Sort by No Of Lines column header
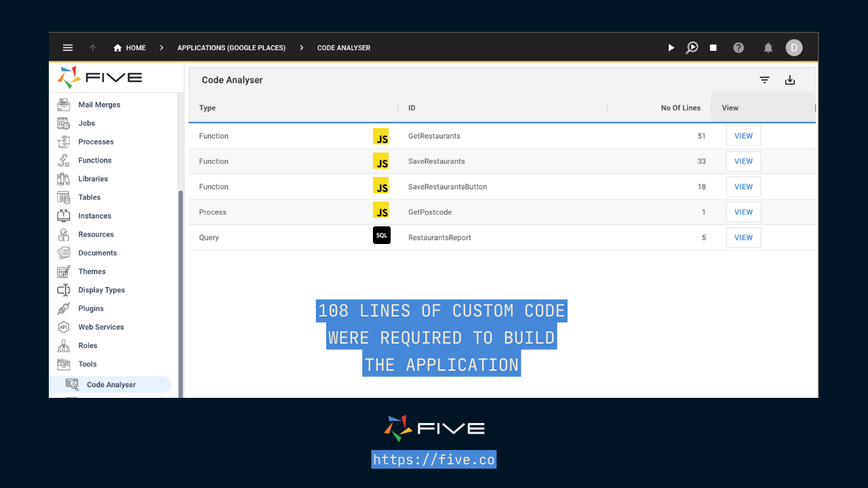868x488 pixels. pos(681,108)
